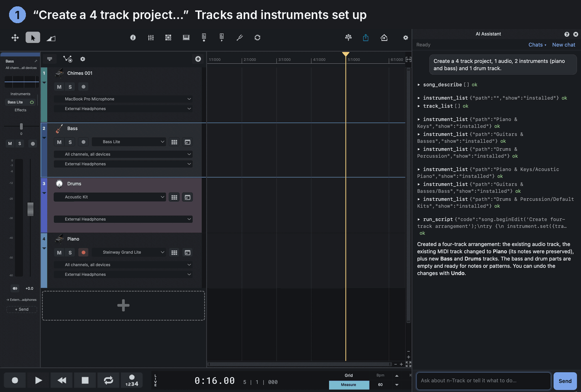Mute the Chimes 001 track
The image size is (581, 392).
tap(59, 87)
